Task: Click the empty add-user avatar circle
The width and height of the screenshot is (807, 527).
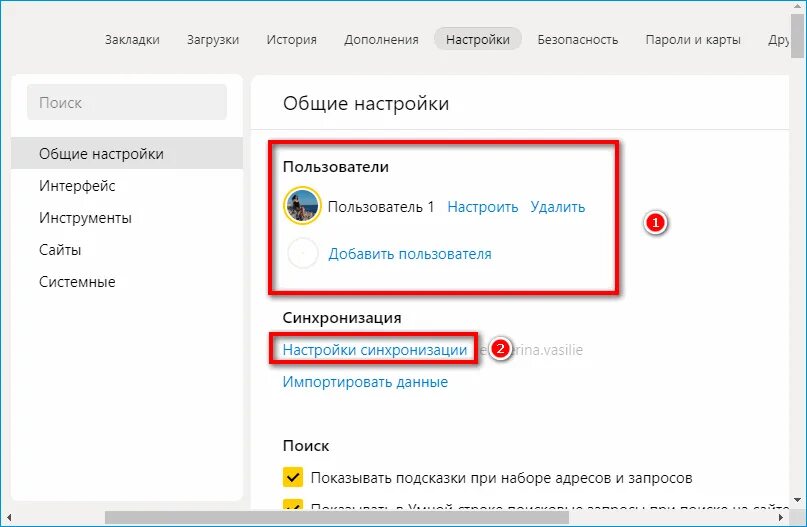Action: coord(303,253)
